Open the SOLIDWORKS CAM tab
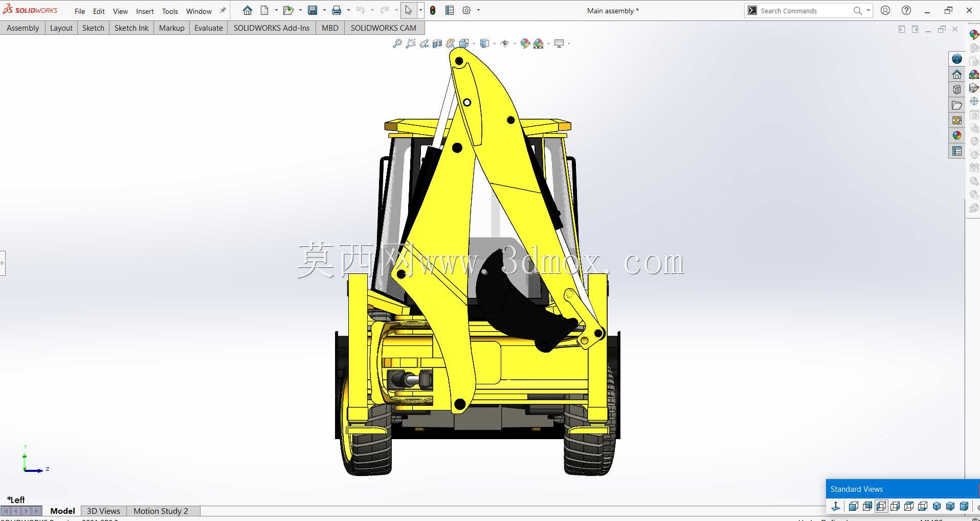This screenshot has width=980, height=521. coord(384,28)
